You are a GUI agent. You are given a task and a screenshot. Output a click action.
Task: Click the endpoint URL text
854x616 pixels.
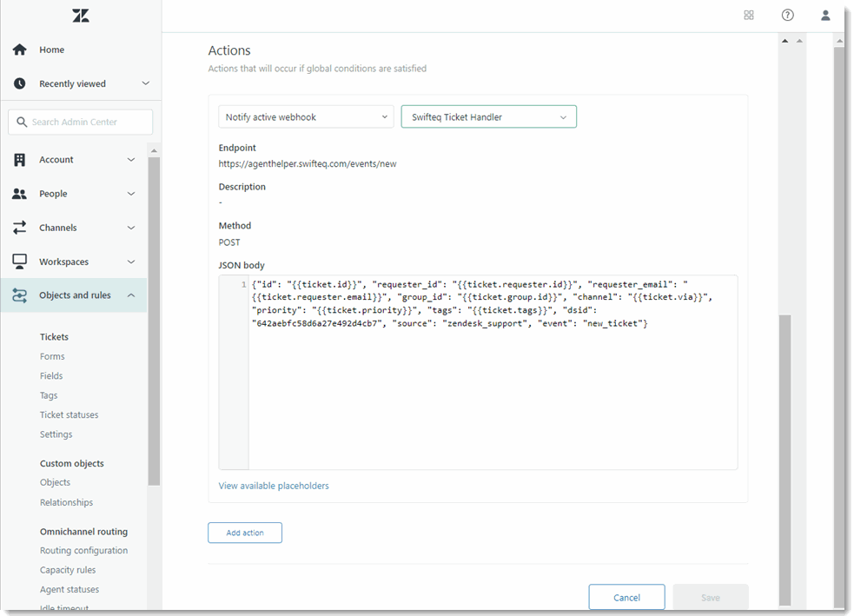point(308,163)
